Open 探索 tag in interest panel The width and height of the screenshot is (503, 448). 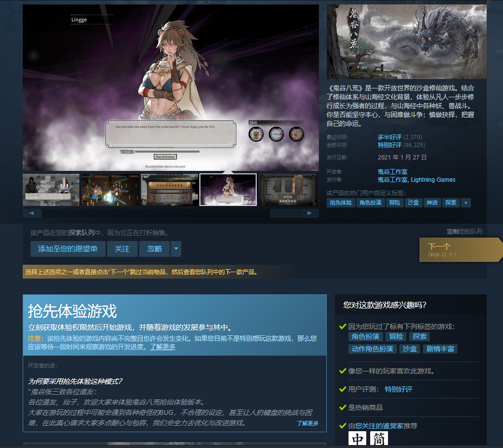pos(420,337)
